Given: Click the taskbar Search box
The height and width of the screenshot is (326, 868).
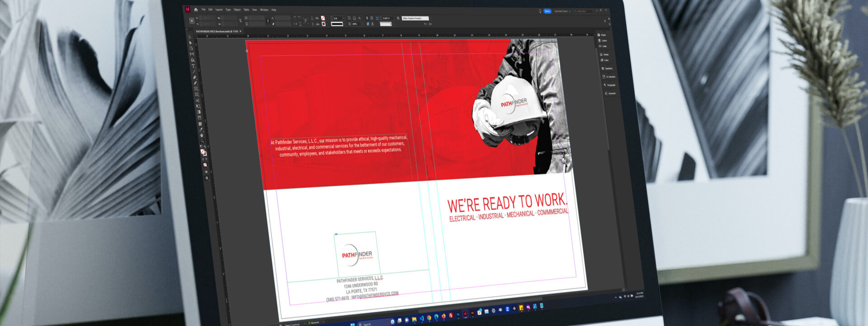Looking at the screenshot, I should (376, 322).
